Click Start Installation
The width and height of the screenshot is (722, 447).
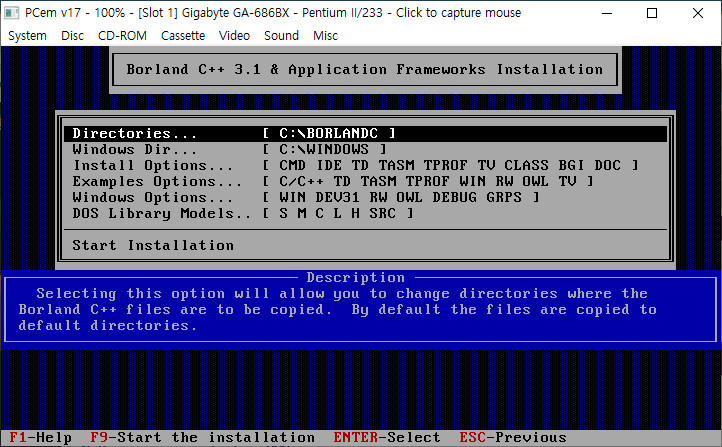tap(153, 245)
